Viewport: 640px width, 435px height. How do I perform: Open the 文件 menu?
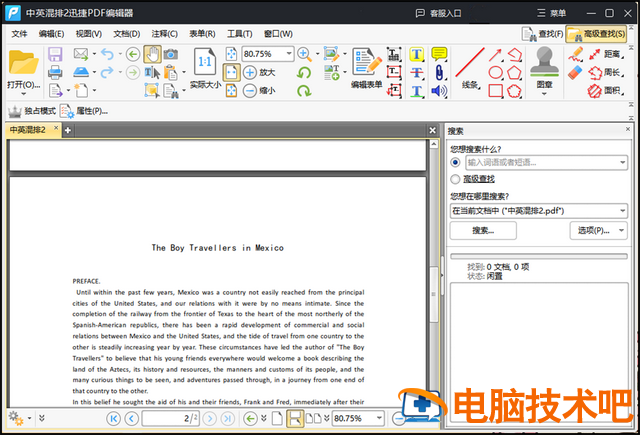pyautogui.click(x=19, y=34)
